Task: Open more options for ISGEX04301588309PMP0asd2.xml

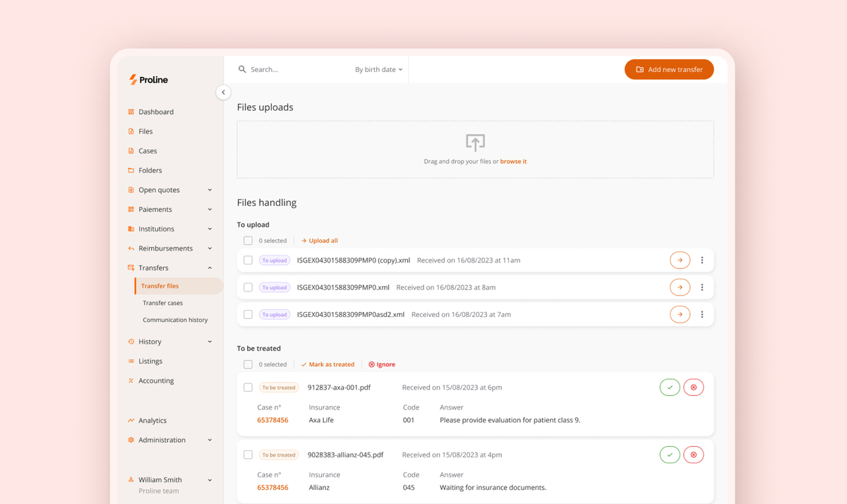Action: point(702,314)
